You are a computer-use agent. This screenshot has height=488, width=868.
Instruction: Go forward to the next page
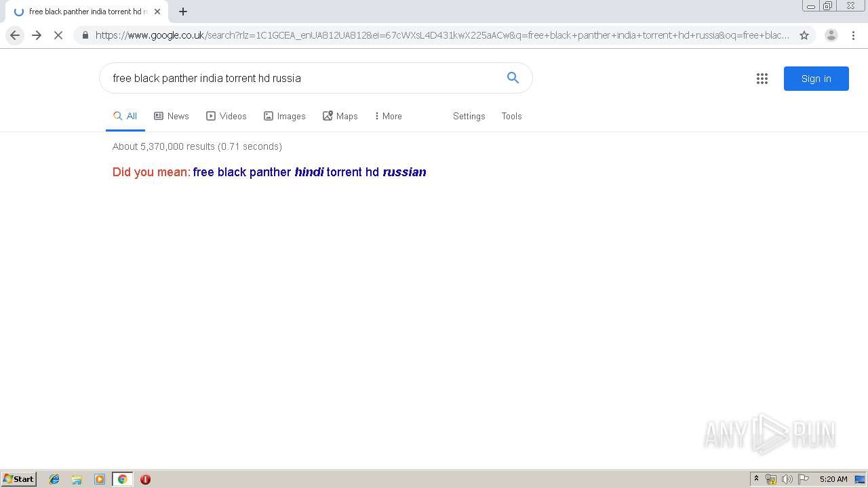tap(37, 35)
